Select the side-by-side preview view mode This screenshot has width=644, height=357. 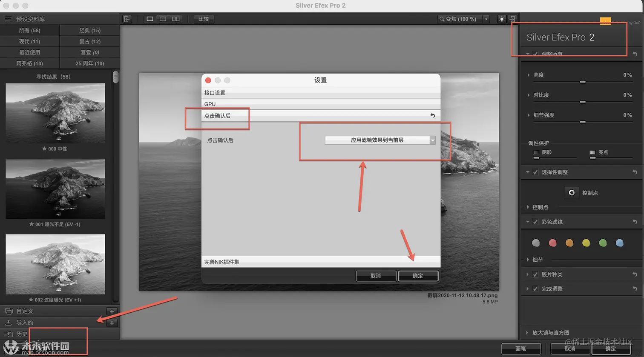[x=175, y=19]
